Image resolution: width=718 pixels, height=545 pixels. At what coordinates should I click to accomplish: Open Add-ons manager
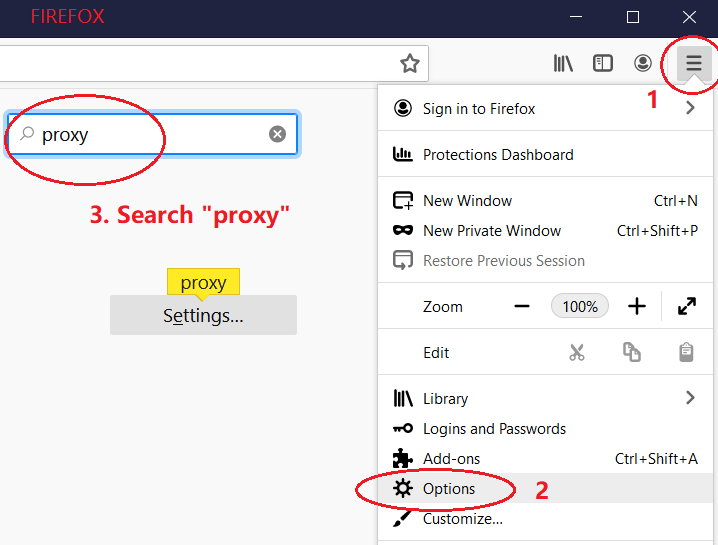tap(545, 458)
